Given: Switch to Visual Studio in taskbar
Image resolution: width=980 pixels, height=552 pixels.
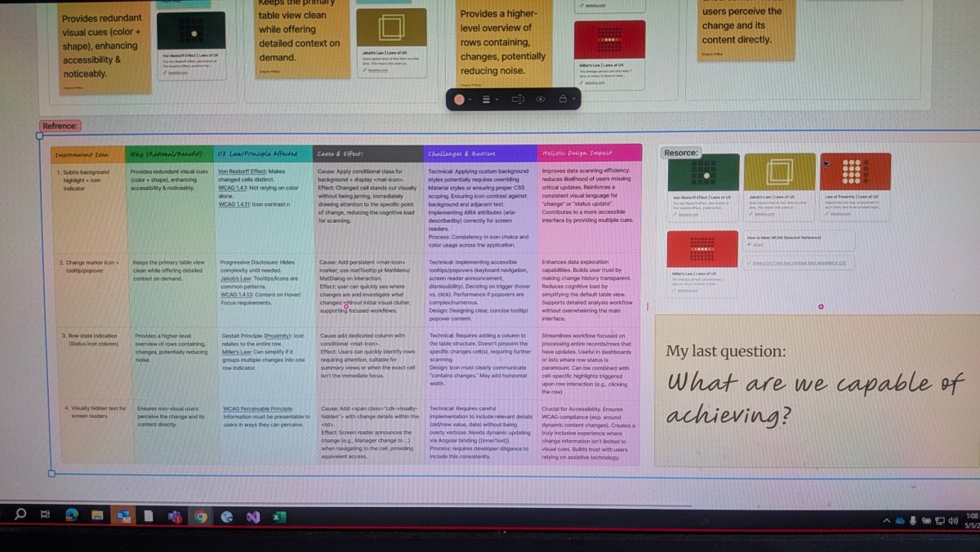Looking at the screenshot, I should pos(252,516).
